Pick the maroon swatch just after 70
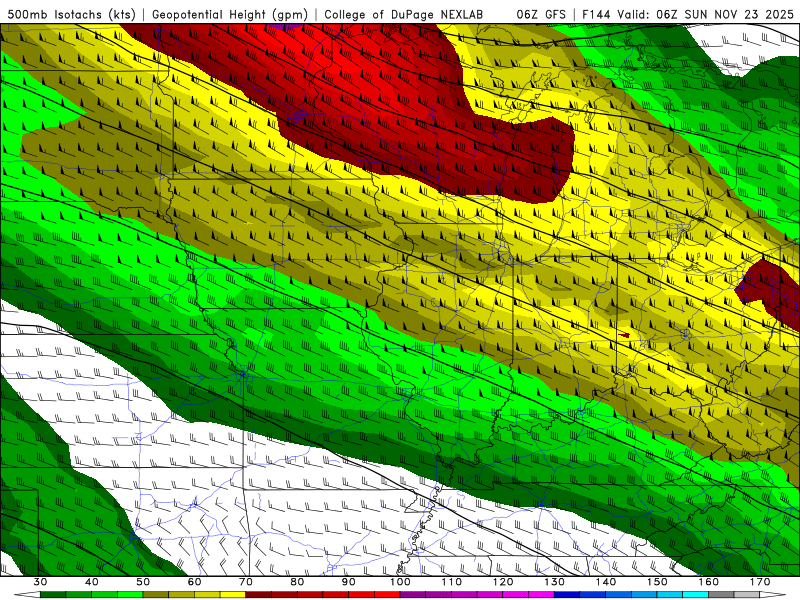This screenshot has height=600, width=800. pos(259,594)
